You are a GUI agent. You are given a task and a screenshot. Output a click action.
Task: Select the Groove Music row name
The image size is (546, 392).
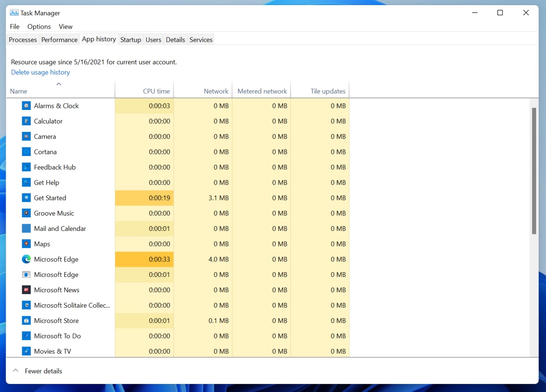pyautogui.click(x=54, y=213)
